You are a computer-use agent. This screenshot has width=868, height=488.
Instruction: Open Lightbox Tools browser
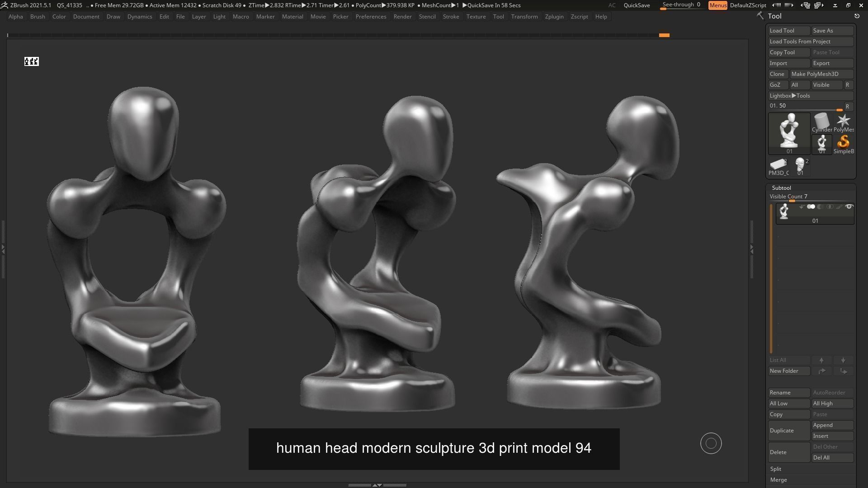(811, 96)
